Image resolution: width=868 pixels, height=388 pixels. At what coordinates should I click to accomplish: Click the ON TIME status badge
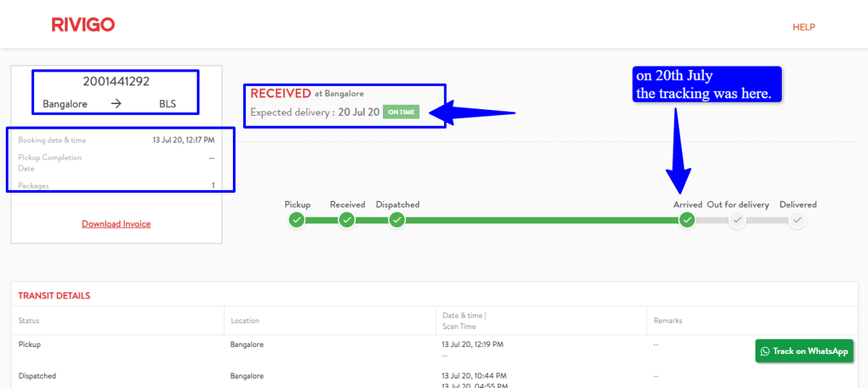point(401,113)
